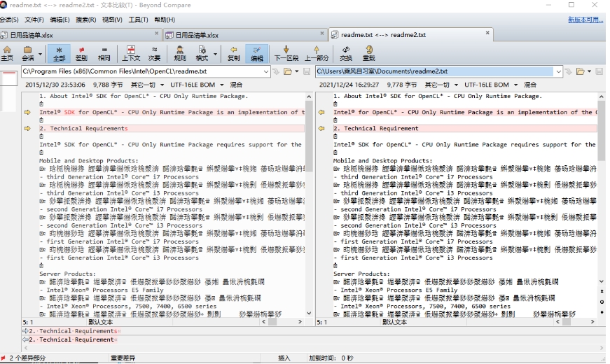The height and width of the screenshot is (364, 610).
Task: Close the readme.txt comparison tab
Action: (487, 33)
